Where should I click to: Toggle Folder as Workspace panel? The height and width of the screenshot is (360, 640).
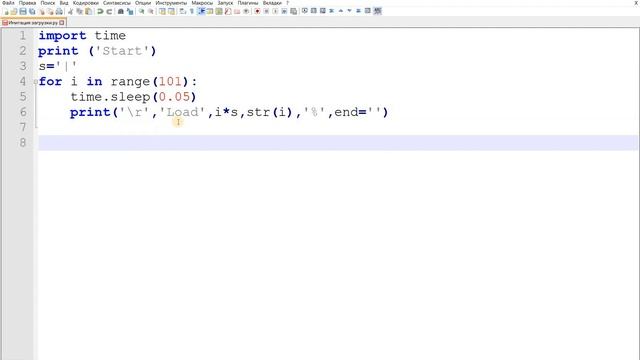coord(237,11)
